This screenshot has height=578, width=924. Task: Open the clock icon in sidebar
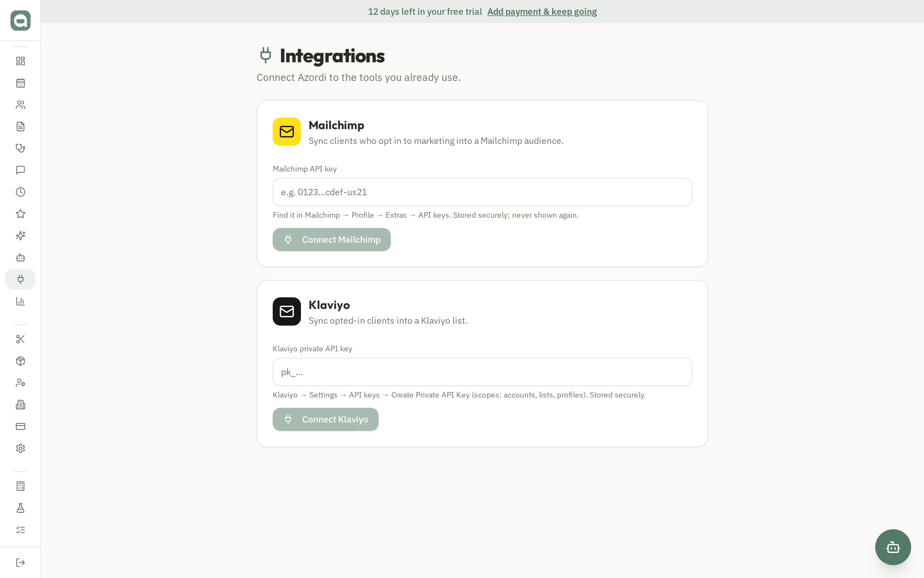pyautogui.click(x=20, y=192)
